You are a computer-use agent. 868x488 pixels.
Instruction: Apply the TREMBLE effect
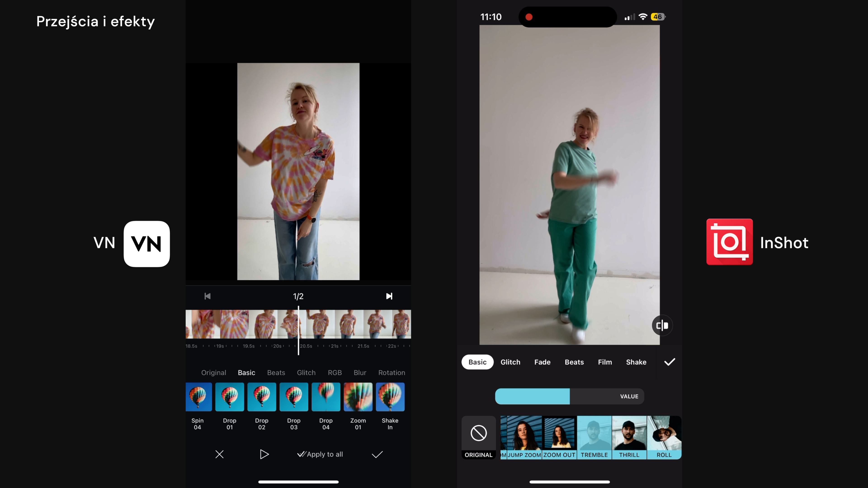pyautogui.click(x=594, y=437)
